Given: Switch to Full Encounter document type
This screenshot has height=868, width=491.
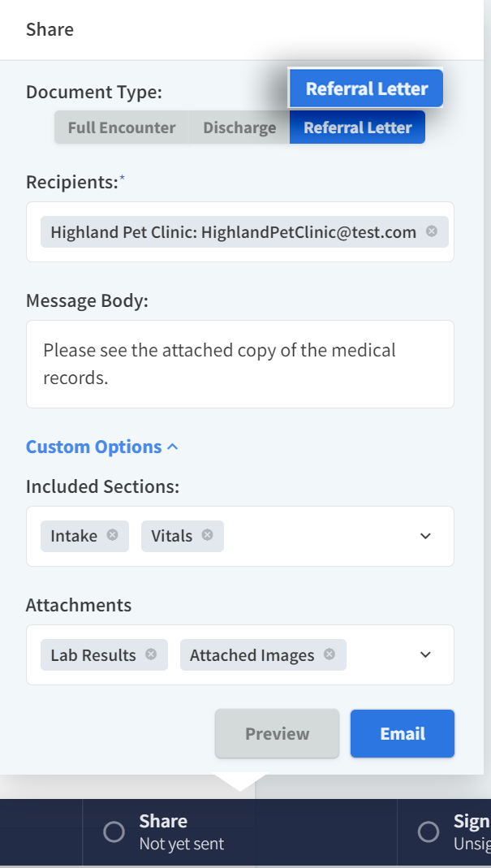Looking at the screenshot, I should [x=121, y=127].
